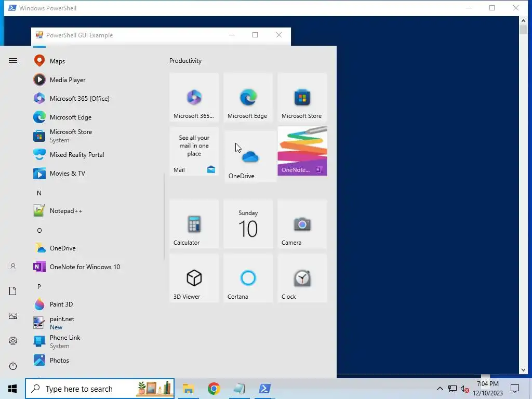Click the Windows Start button
The image size is (532, 399).
pyautogui.click(x=12, y=389)
